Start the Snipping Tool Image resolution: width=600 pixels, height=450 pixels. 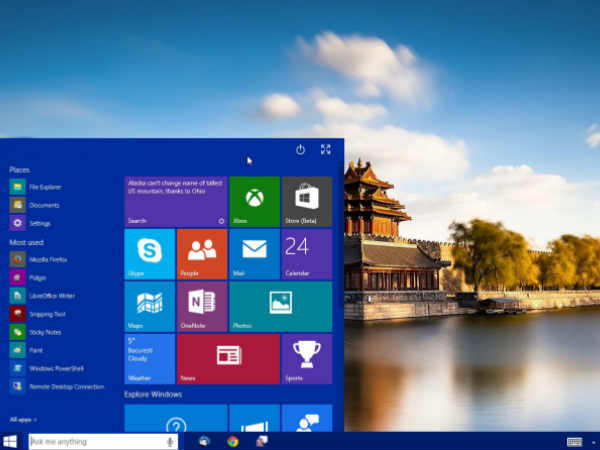click(38, 314)
